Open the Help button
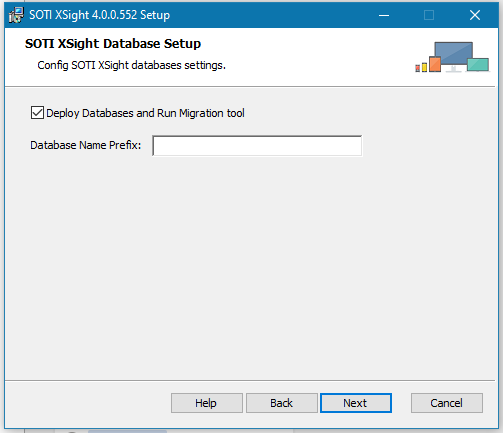The height and width of the screenshot is (433, 503). 207,403
